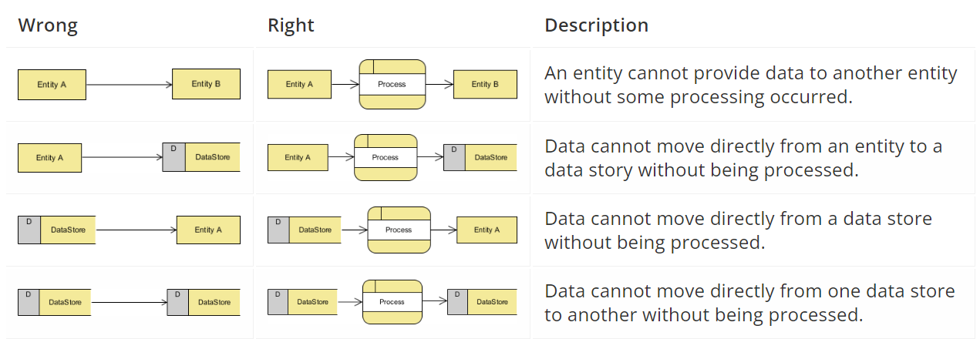The width and height of the screenshot is (980, 339).
Task: Select Process shape in fourth Right diagram
Action: 392,302
